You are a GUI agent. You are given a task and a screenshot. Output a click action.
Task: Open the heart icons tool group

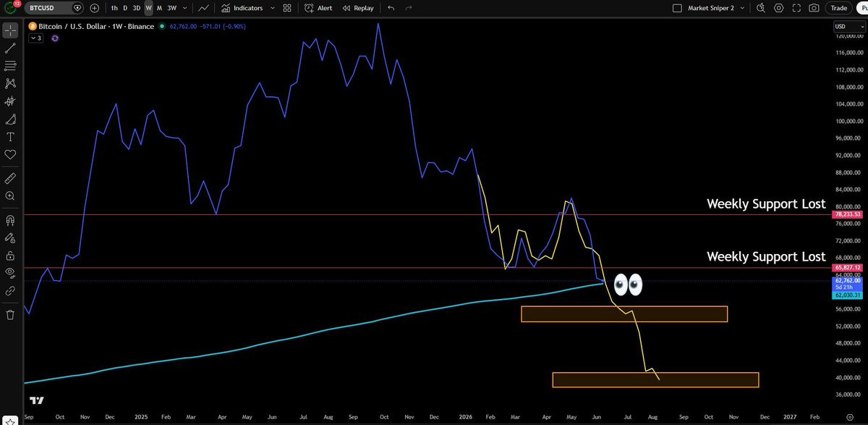[x=10, y=154]
